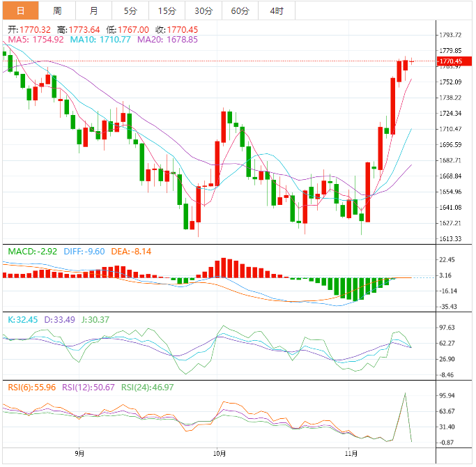The width and height of the screenshot is (476, 467).
Task: Click the MA20: 1678.85 label
Action: pyautogui.click(x=167, y=40)
